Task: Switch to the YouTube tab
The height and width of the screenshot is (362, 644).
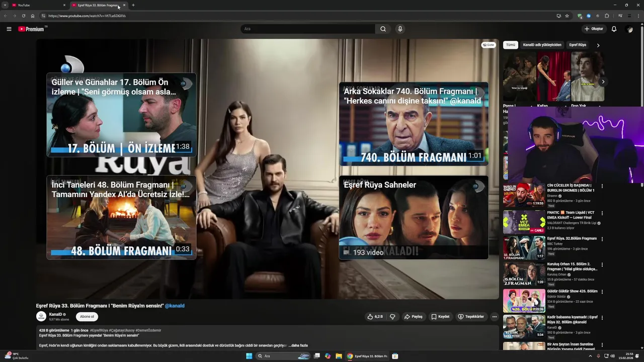Action: (38, 5)
